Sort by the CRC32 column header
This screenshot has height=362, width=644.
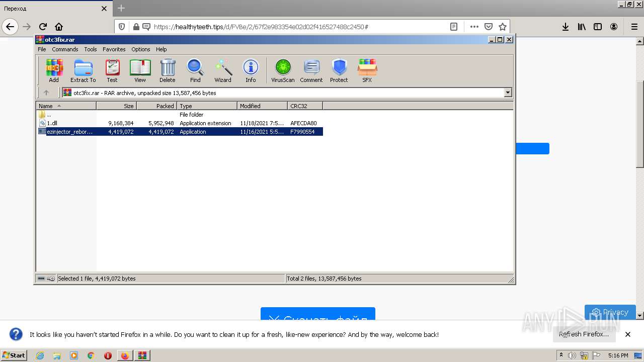pos(305,106)
